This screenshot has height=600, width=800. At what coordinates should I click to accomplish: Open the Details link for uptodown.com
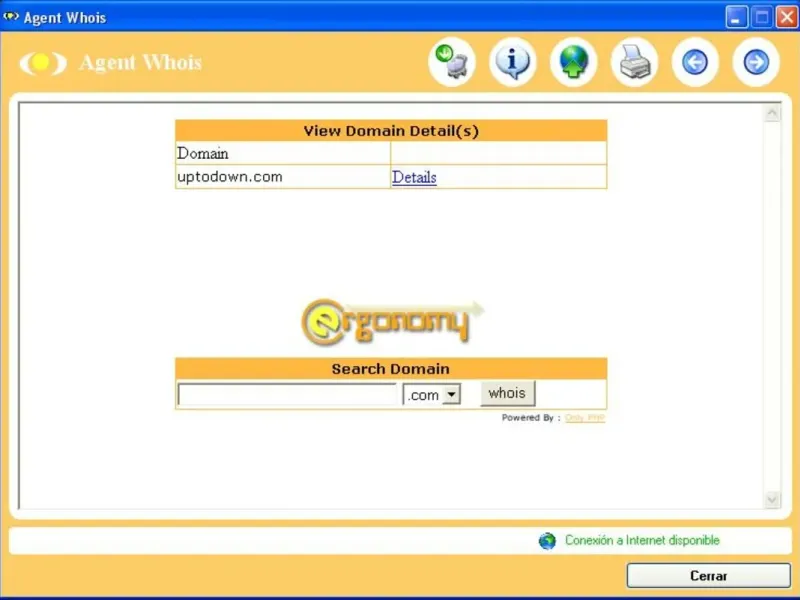(x=414, y=177)
